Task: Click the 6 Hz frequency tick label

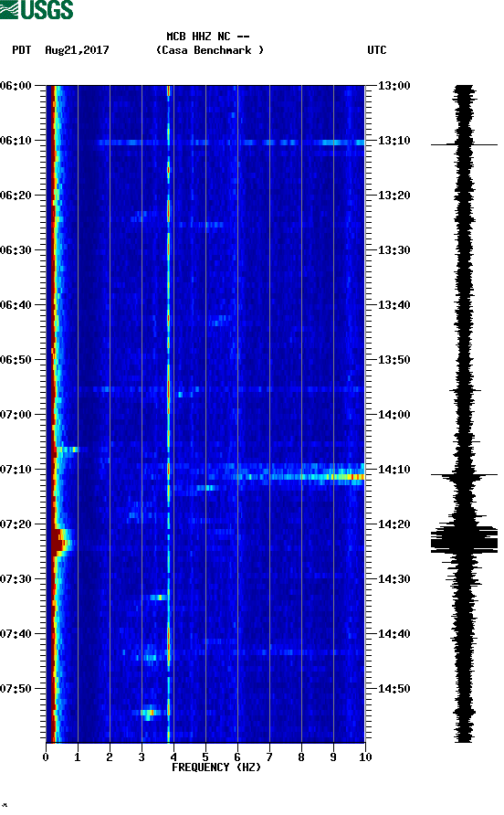Action: click(x=237, y=757)
